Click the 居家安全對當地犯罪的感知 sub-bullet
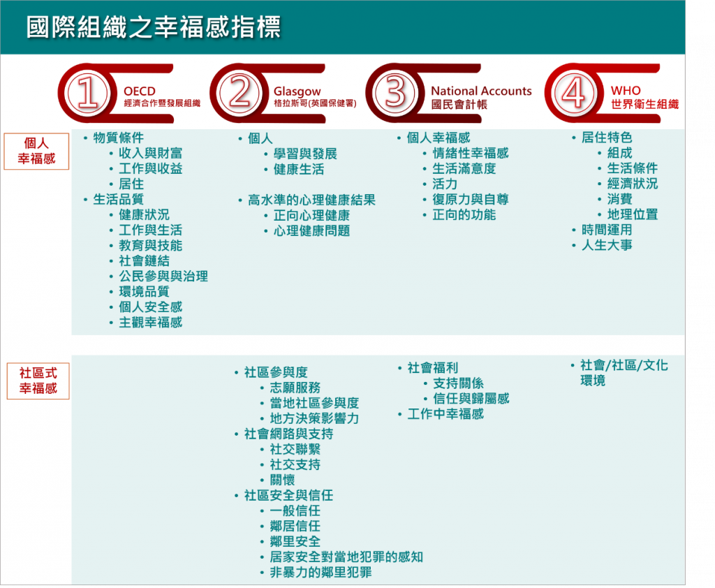 tap(346, 557)
